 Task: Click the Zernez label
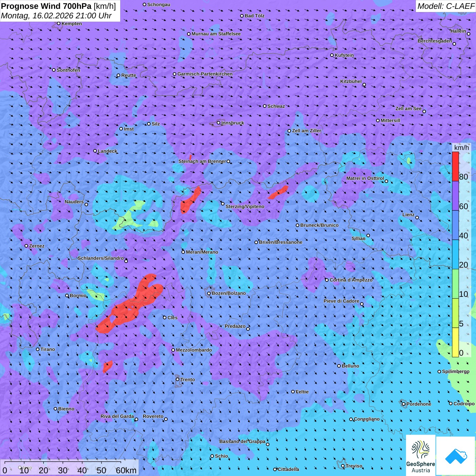37,246
